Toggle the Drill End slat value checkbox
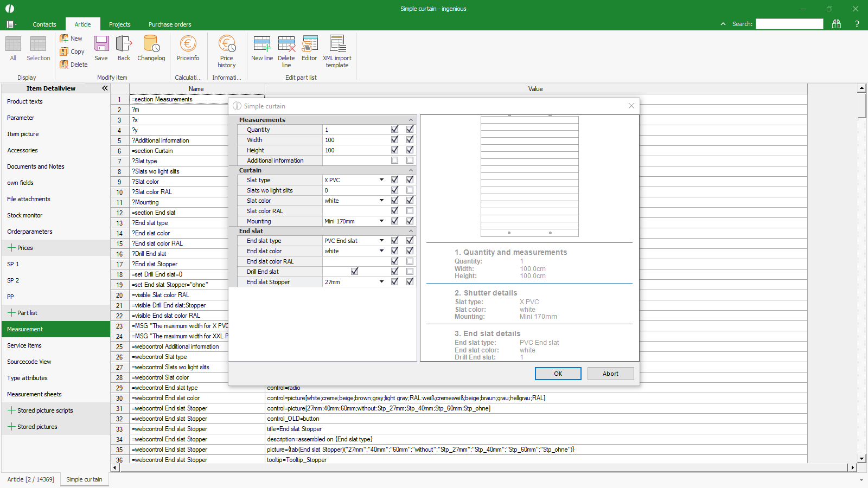The image size is (868, 488). pos(355,272)
